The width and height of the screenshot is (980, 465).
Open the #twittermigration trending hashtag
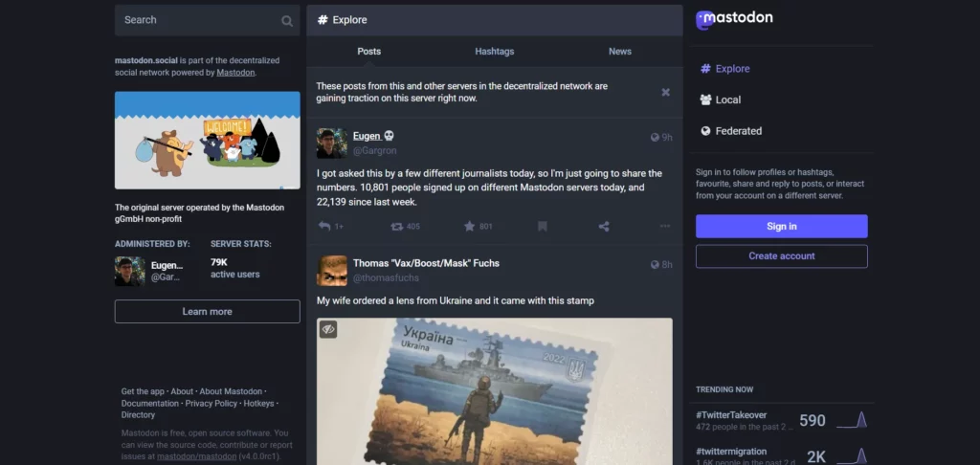(731, 452)
